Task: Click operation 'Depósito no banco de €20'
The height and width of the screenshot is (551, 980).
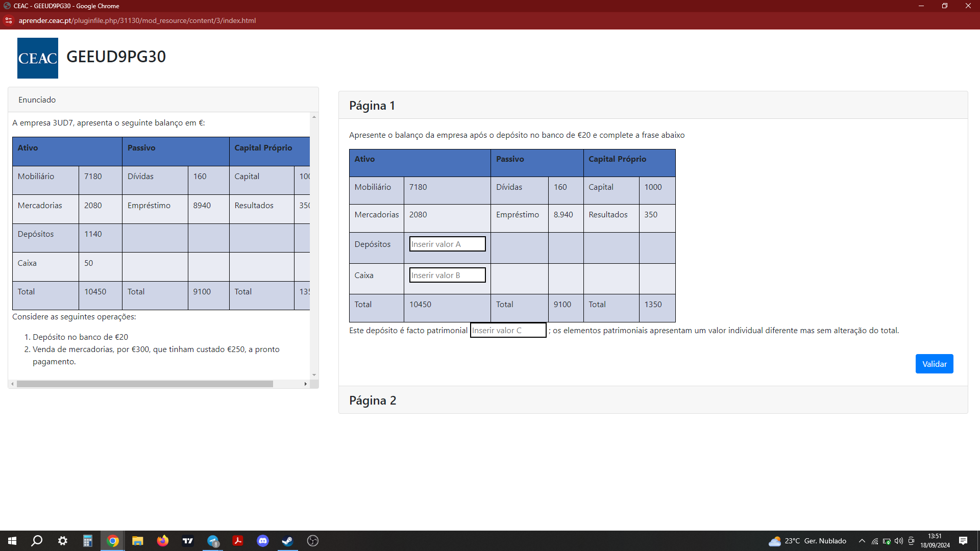Action: (x=80, y=337)
